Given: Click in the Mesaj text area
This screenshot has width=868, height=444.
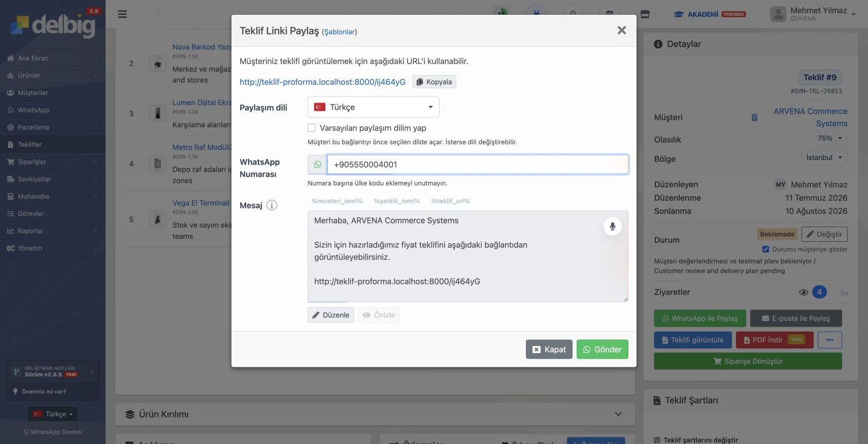Looking at the screenshot, I should tap(468, 257).
